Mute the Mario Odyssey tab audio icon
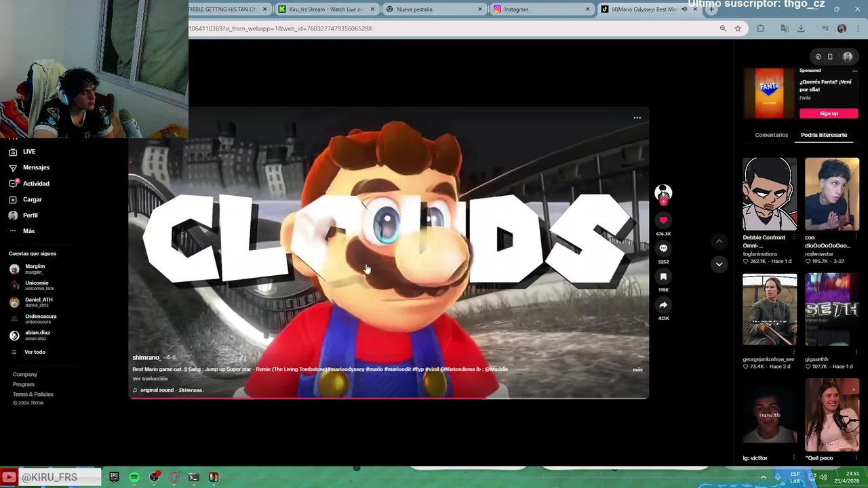Viewport: 868px width, 488px height. [x=684, y=9]
